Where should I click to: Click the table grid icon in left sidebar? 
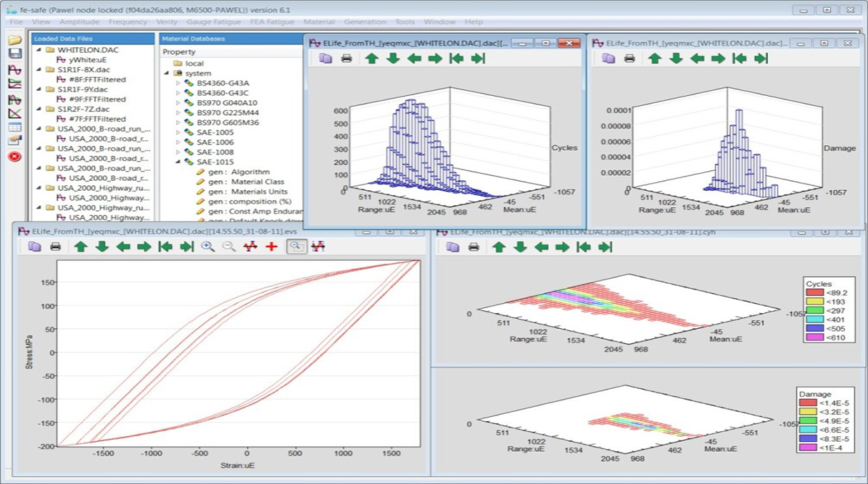(14, 127)
